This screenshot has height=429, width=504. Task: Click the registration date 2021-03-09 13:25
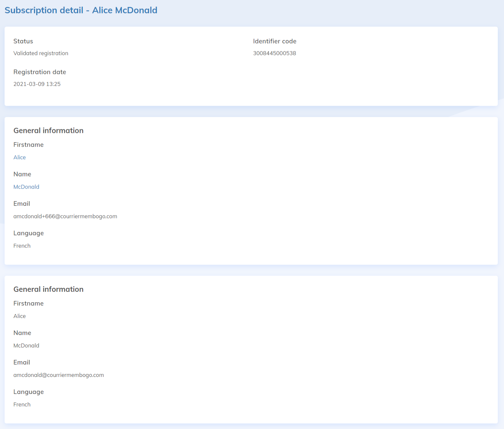coord(37,84)
